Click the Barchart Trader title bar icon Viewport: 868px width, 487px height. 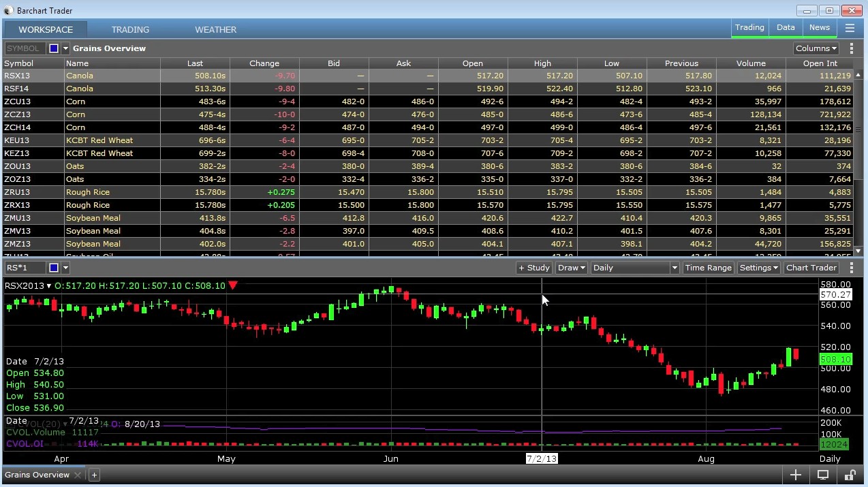(x=8, y=10)
